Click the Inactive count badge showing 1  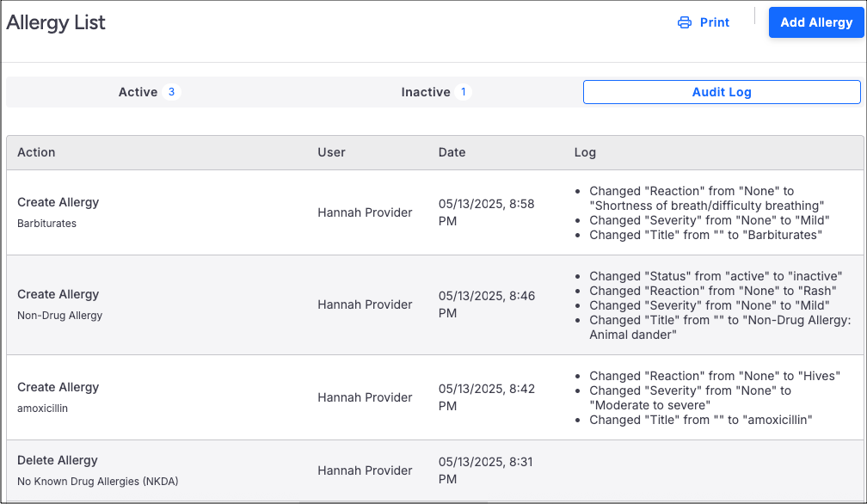tap(463, 92)
